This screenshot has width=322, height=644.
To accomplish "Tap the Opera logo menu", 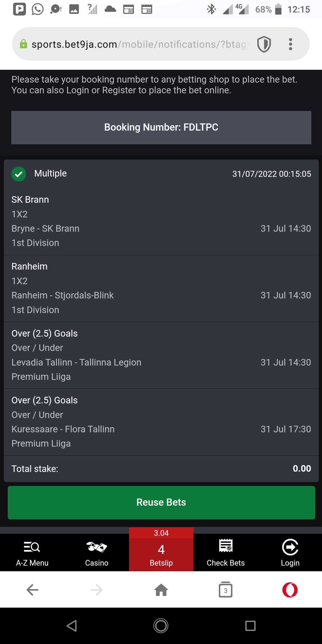I will coord(290,590).
